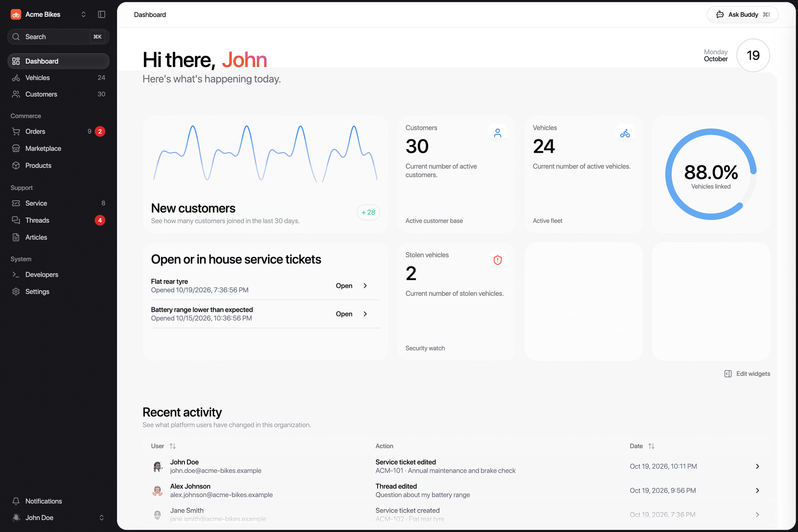
Task: Click the Edit widgets button
Action: (x=747, y=373)
